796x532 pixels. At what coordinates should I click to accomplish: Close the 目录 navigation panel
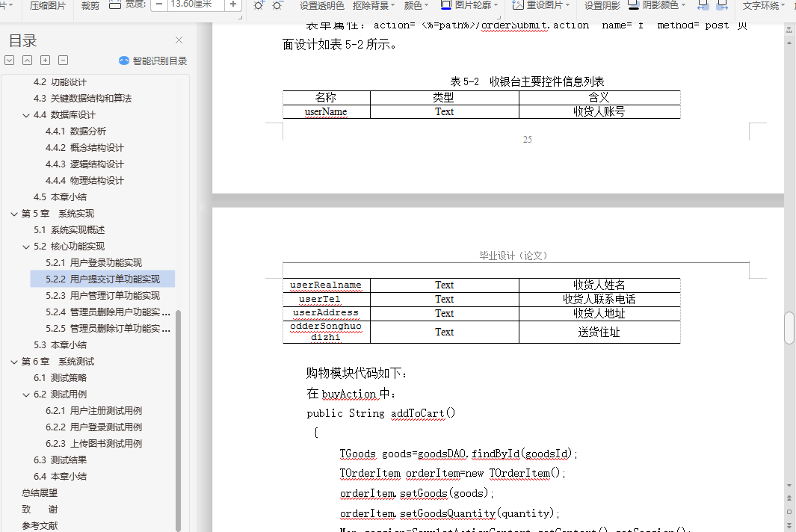[x=179, y=40]
